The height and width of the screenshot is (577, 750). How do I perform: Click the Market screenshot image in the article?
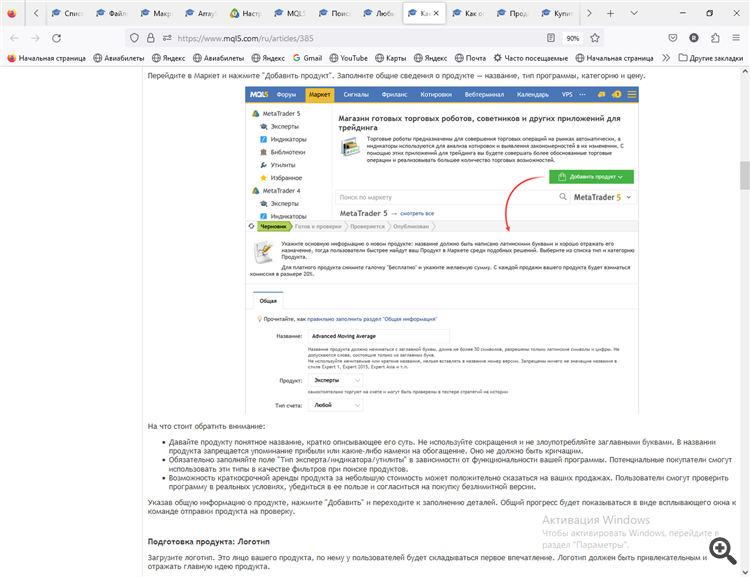tap(441, 250)
